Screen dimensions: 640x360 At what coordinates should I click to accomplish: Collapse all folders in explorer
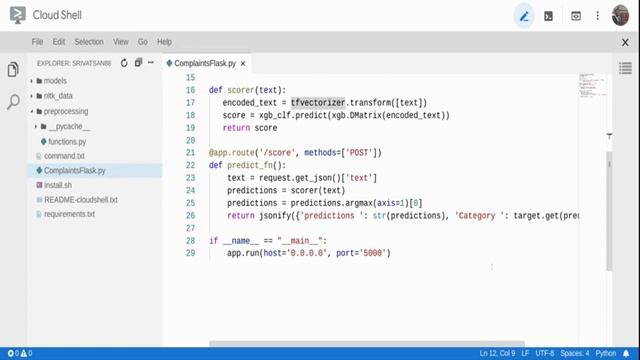point(138,63)
